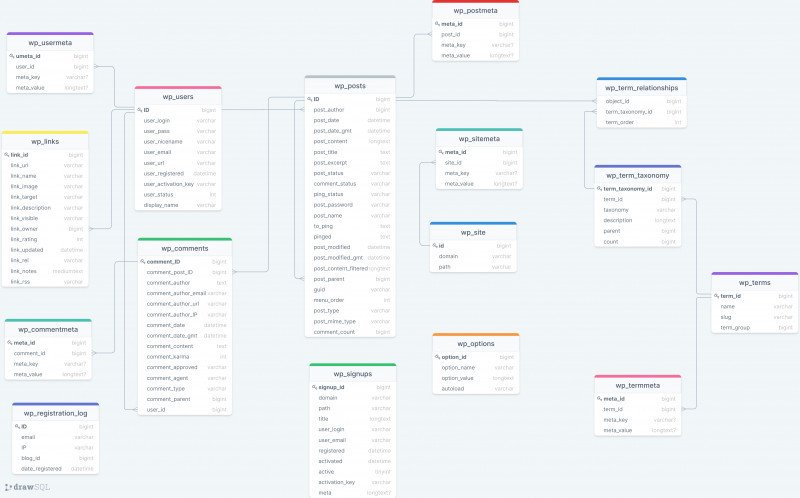The height and width of the screenshot is (498, 800).
Task: Select the wp_users table header
Action: [178, 96]
